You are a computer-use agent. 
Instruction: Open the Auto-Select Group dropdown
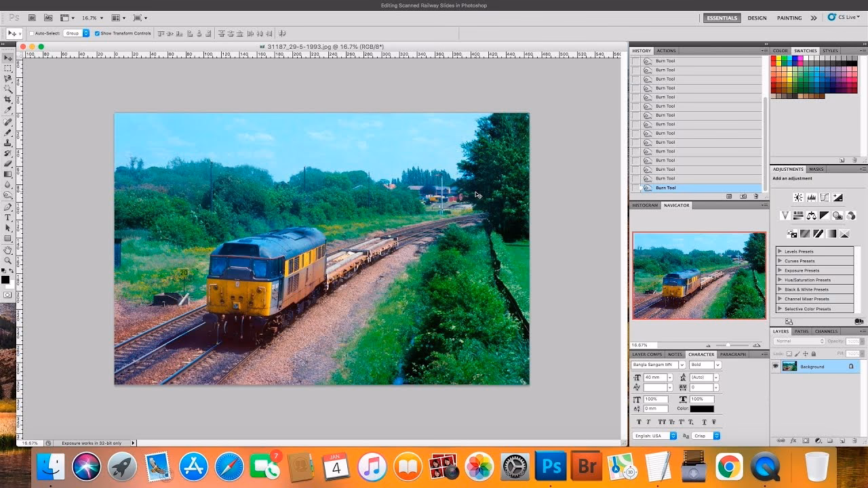[77, 33]
